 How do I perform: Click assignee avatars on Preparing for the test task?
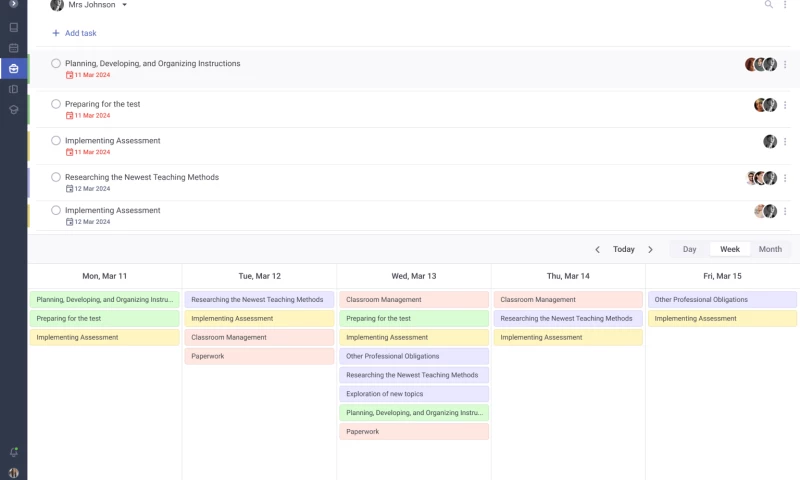[765, 105]
